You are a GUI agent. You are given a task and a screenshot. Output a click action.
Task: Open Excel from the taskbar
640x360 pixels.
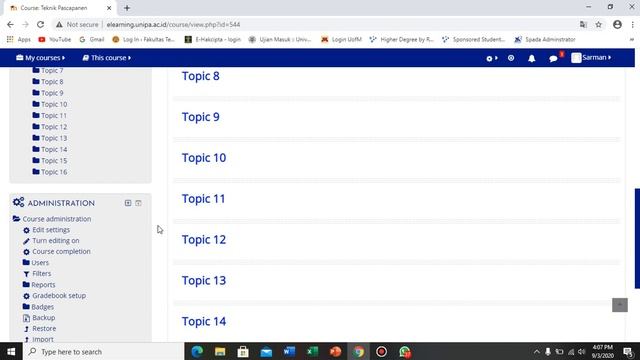tap(312, 351)
